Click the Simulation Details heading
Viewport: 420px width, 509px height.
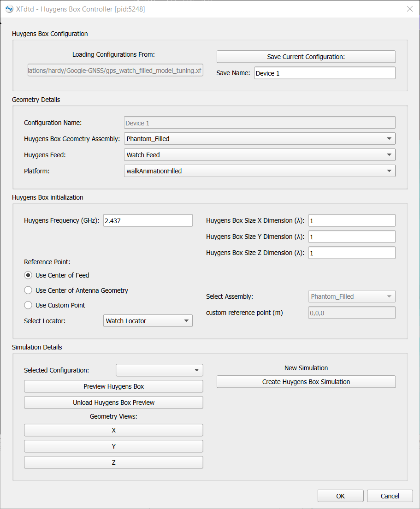[x=37, y=347]
